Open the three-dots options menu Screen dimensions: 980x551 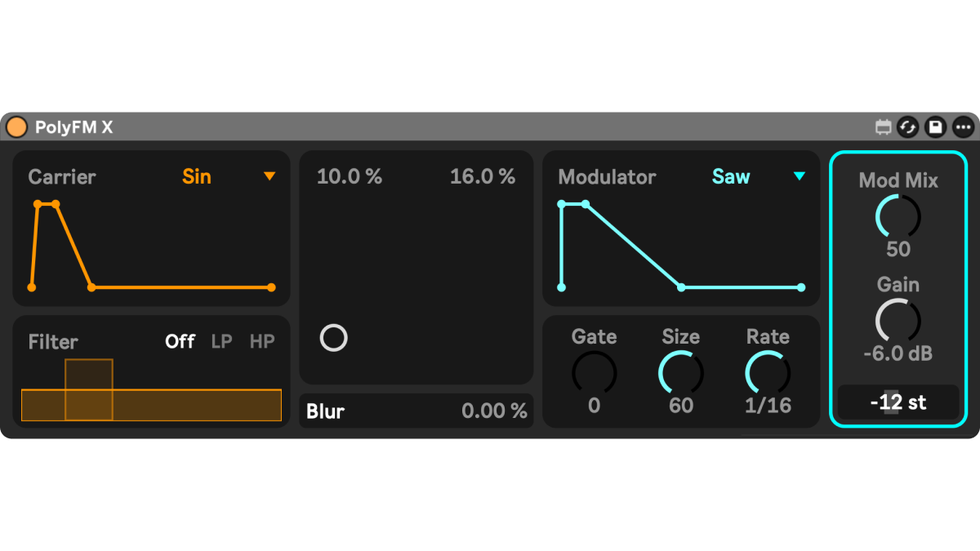[963, 127]
